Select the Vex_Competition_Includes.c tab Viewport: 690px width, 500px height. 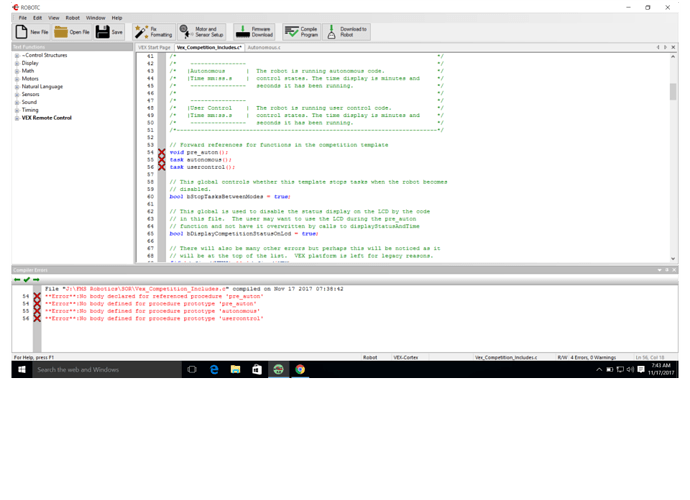point(209,47)
